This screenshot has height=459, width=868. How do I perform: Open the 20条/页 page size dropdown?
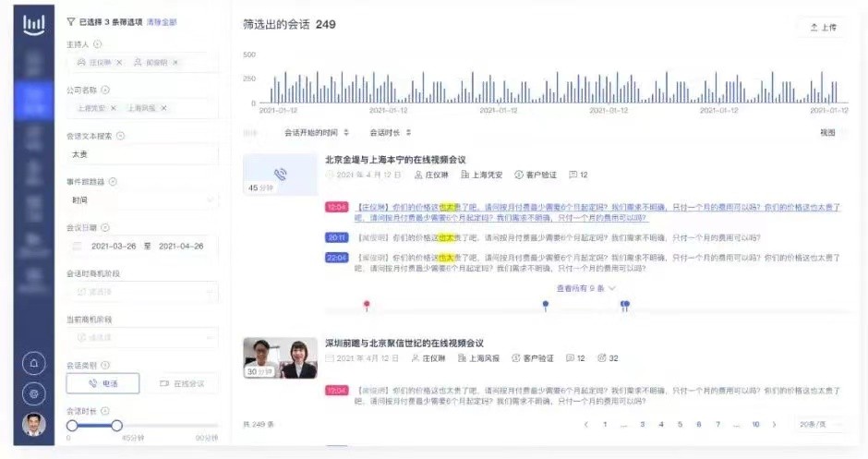tap(820, 425)
